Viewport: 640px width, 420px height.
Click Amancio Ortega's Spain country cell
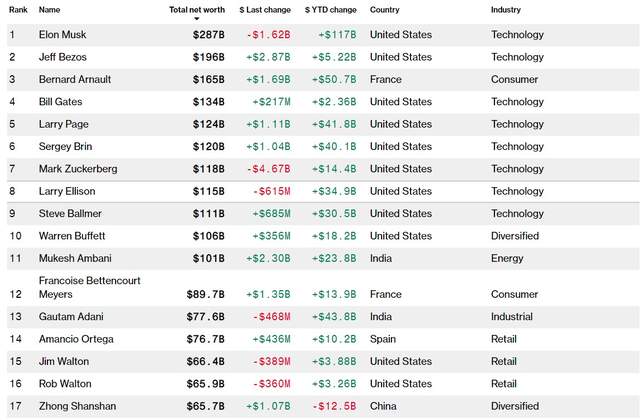(x=383, y=339)
